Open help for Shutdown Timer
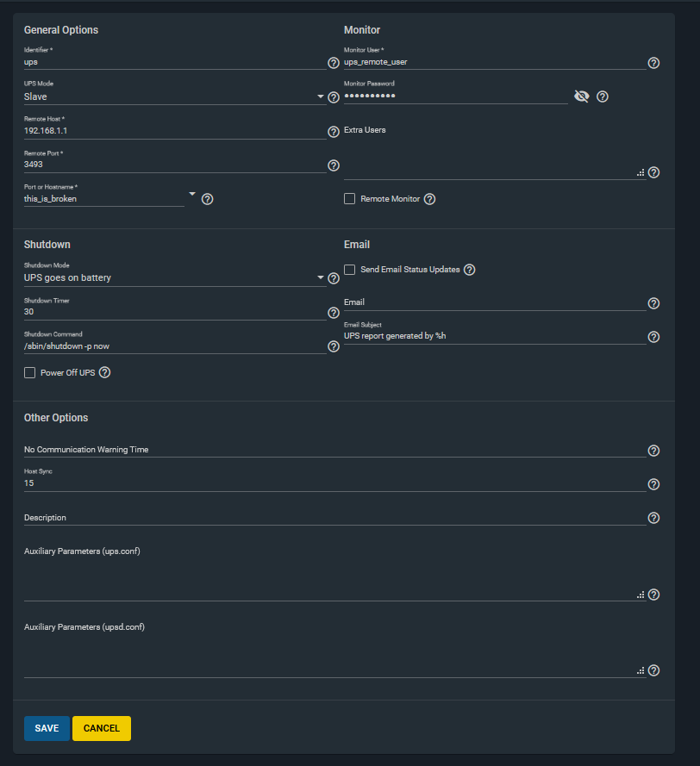 pyautogui.click(x=334, y=313)
